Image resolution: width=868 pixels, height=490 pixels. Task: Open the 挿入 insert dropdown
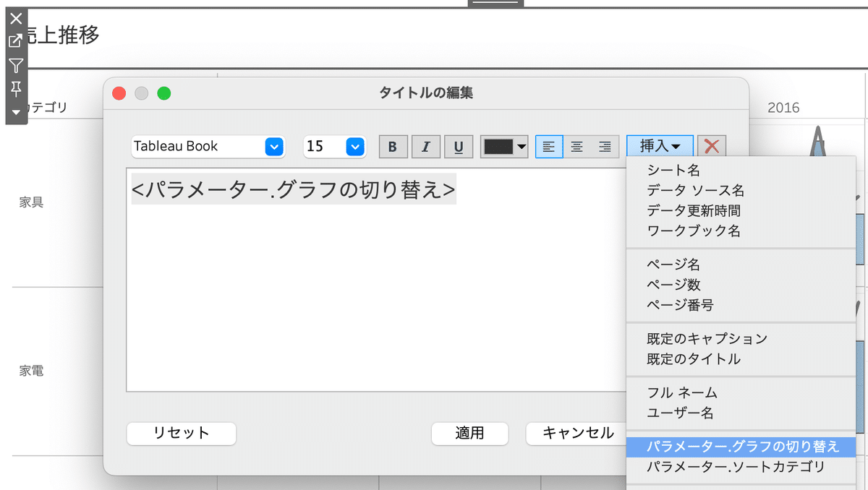click(659, 145)
